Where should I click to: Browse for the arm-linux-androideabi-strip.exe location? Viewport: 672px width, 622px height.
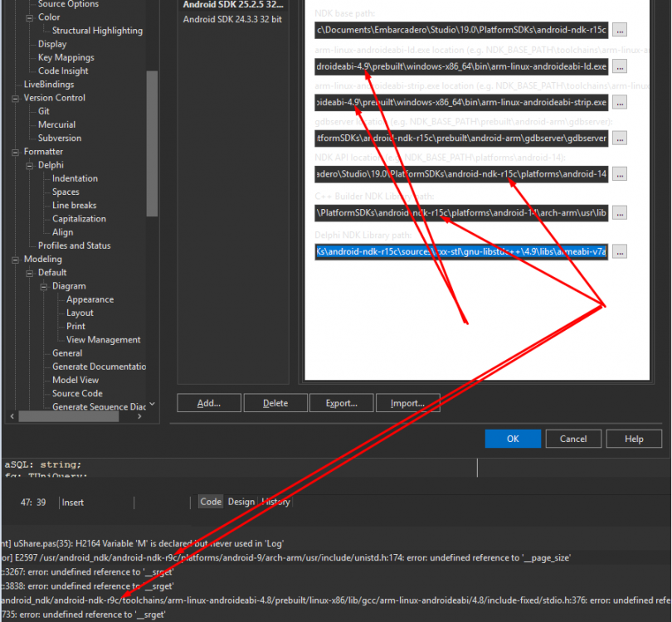click(x=620, y=102)
